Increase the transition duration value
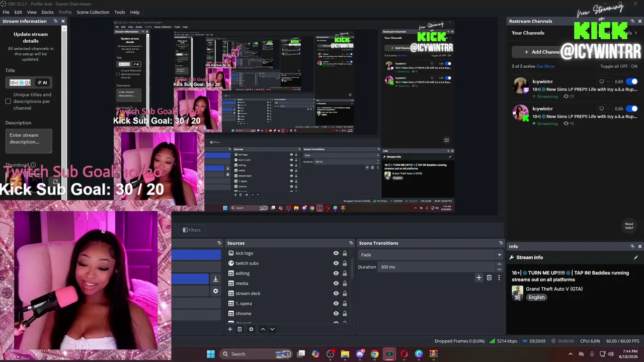This screenshot has width=644, height=362. [x=499, y=264]
